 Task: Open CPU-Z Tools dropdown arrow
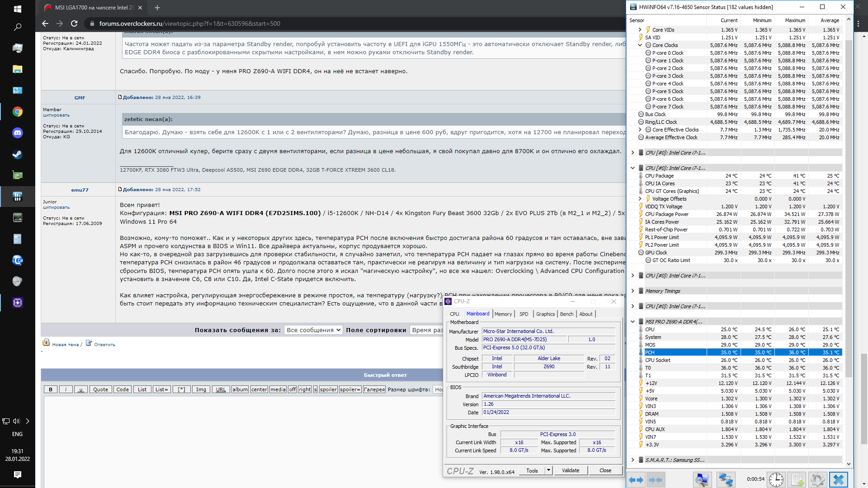(548, 470)
